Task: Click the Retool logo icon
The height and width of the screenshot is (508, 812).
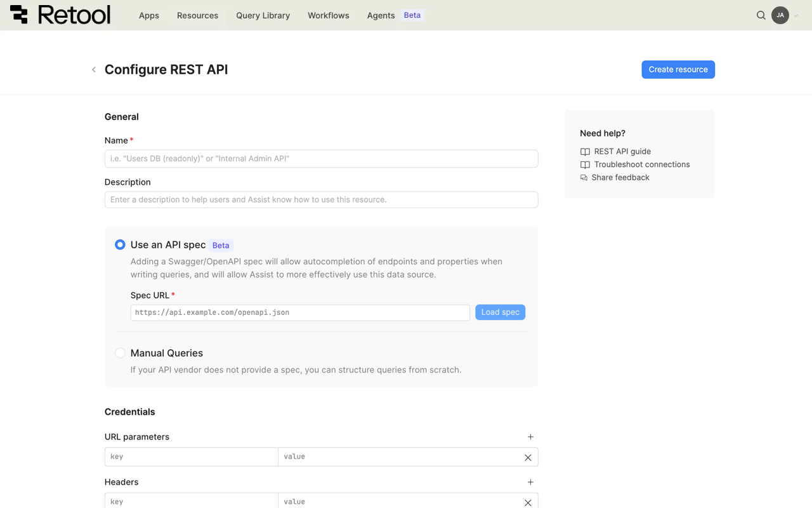Action: coord(19,15)
